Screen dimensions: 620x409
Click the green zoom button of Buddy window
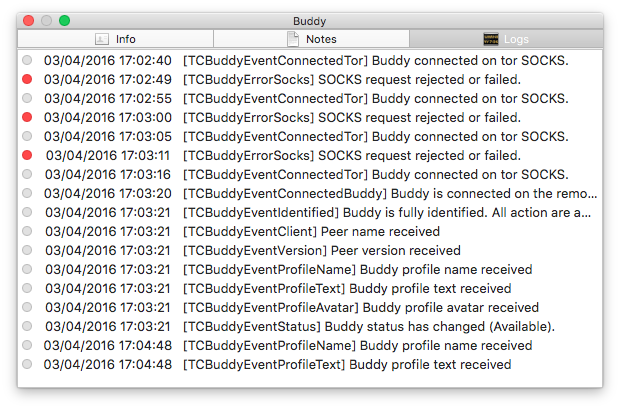(x=64, y=21)
